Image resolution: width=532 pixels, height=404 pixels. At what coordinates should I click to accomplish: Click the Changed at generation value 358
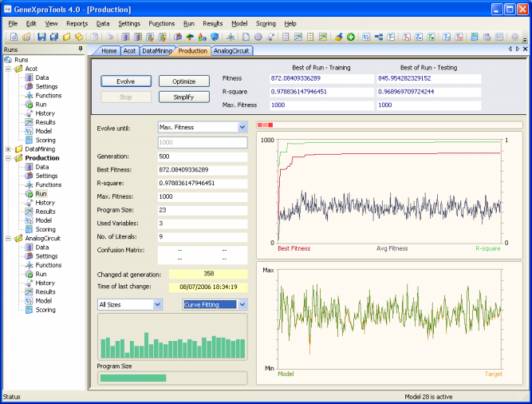pyautogui.click(x=208, y=274)
